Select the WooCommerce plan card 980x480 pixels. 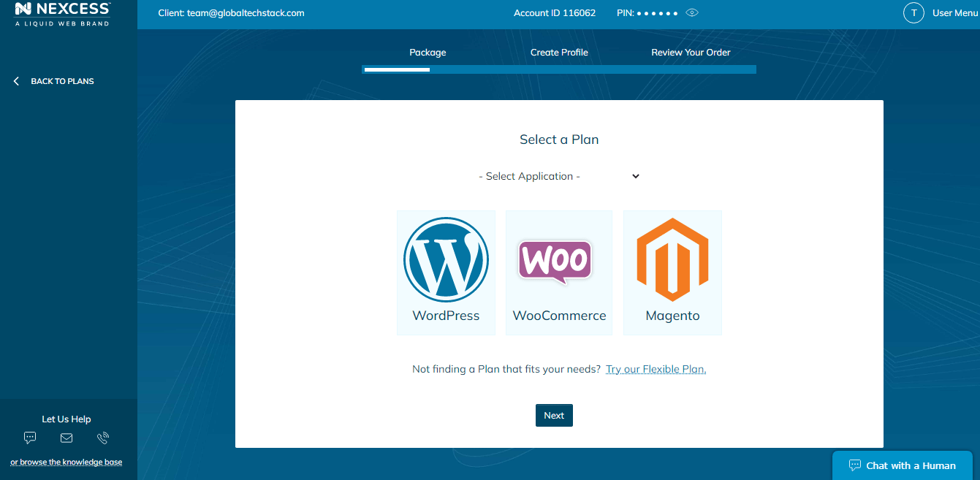tap(559, 273)
